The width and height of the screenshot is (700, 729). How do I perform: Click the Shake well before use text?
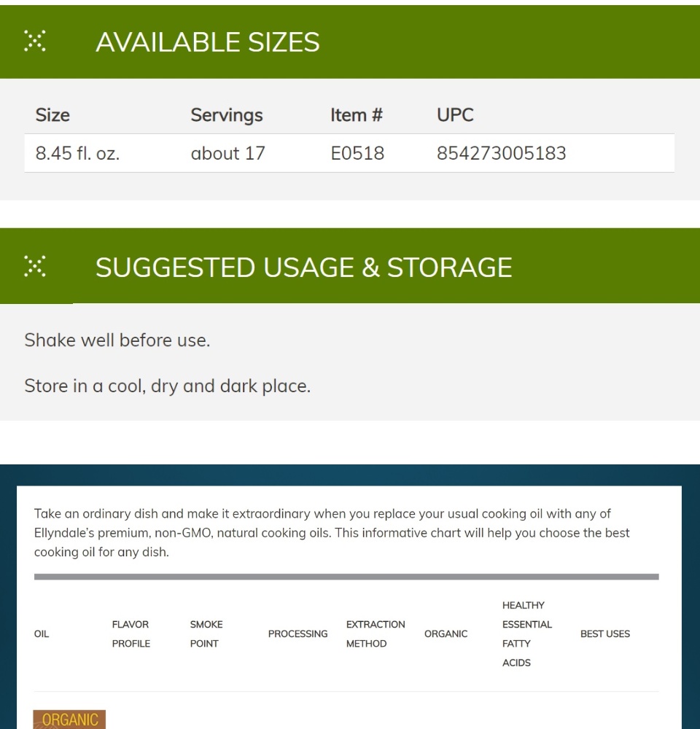click(x=117, y=340)
